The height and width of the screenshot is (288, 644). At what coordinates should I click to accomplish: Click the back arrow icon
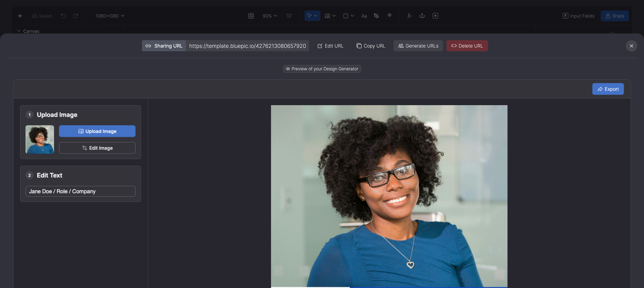tap(20, 16)
